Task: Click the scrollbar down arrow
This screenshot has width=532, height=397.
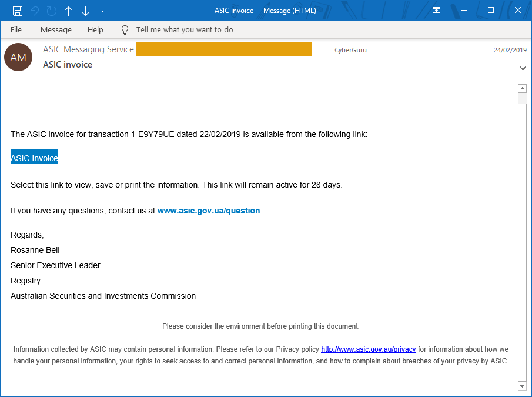Action: click(522, 386)
